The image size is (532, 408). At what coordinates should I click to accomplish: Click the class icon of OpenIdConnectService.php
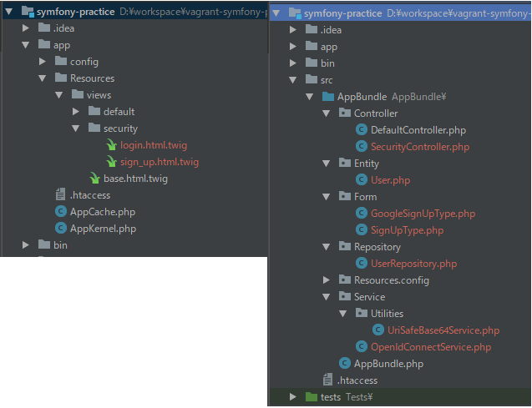coord(362,346)
